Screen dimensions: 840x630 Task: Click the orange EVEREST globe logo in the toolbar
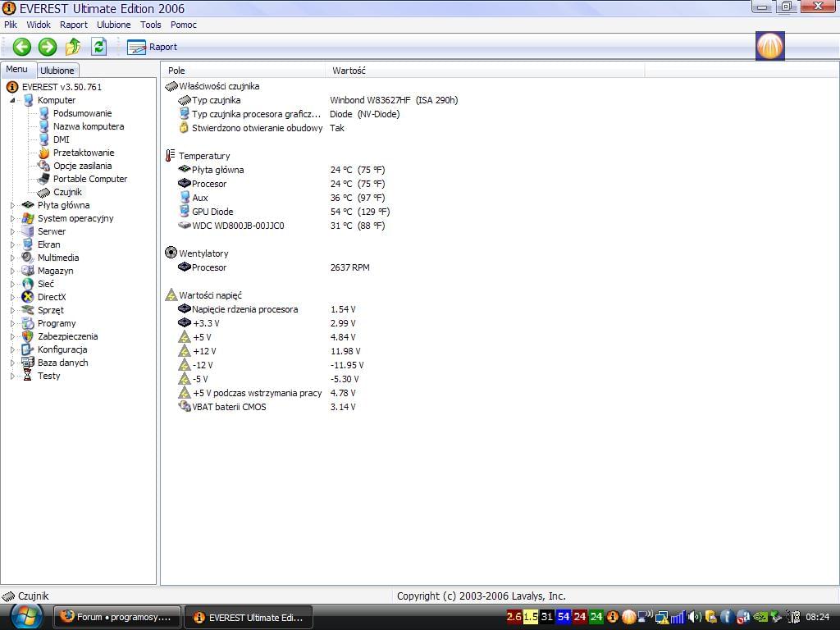[769, 46]
